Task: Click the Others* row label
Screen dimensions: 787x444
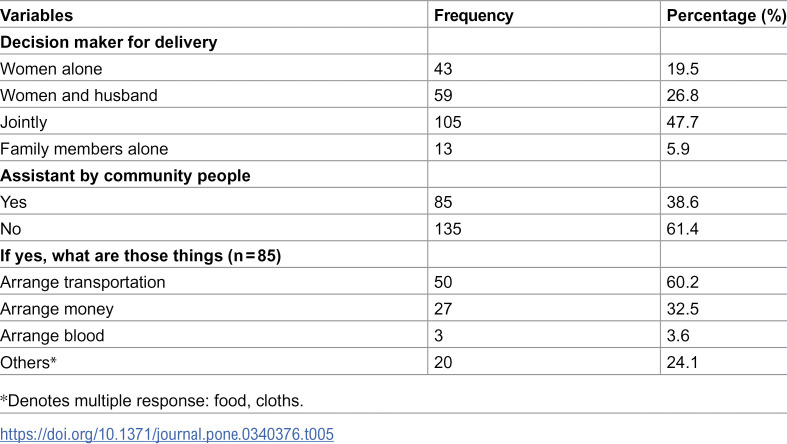Action: pyautogui.click(x=28, y=362)
